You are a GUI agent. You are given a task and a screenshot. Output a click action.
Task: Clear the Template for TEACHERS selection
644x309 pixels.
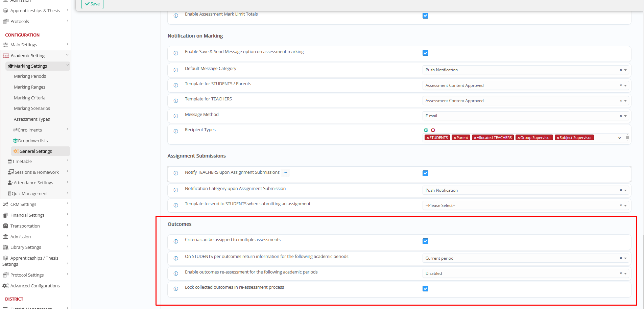[621, 101]
